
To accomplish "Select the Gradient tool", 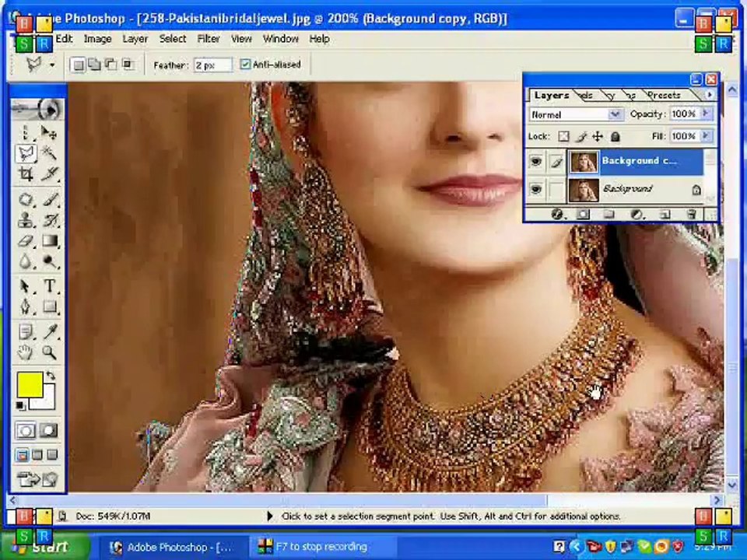I will click(x=50, y=241).
